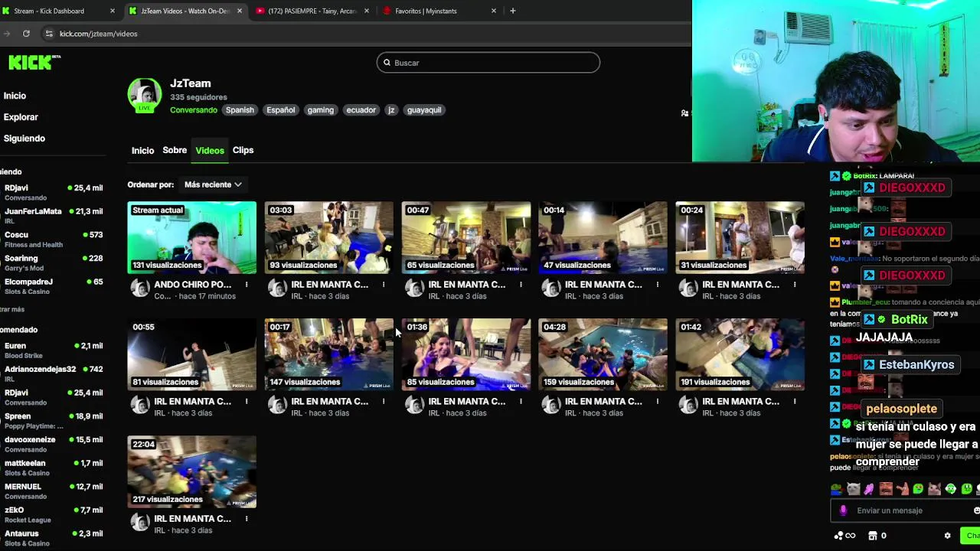Image resolution: width=980 pixels, height=551 pixels.
Task: Play the 04:28 pool video thumbnail
Action: (603, 354)
